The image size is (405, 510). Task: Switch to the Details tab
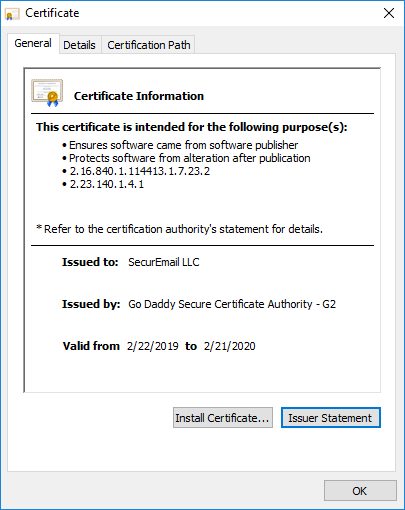[79, 45]
